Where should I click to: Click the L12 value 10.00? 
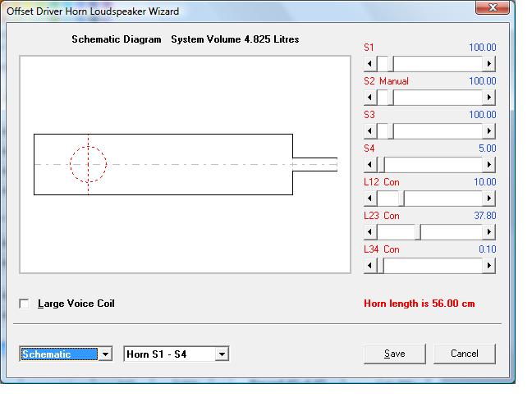(x=485, y=181)
